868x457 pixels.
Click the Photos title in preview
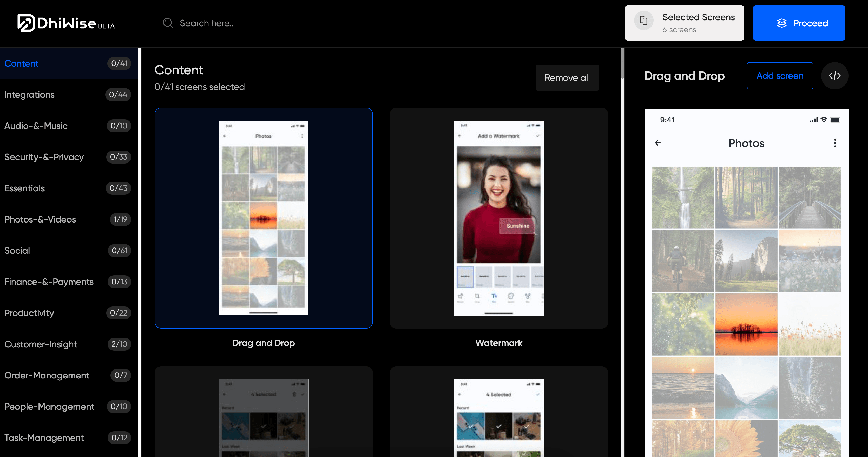pos(746,143)
